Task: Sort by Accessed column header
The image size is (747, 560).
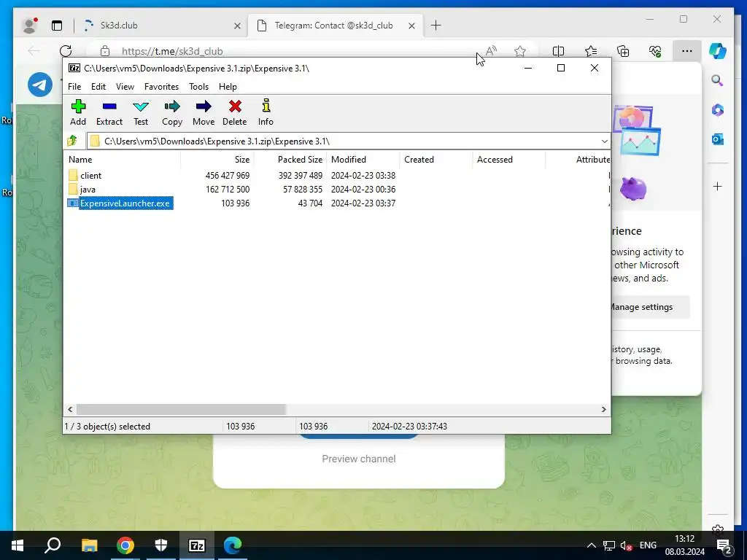Action: tap(508, 160)
